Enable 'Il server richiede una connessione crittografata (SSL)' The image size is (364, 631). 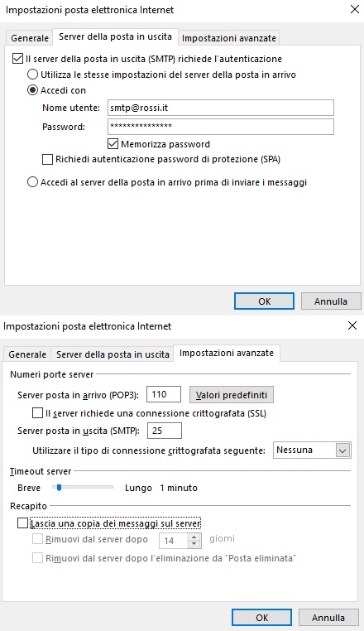tap(37, 413)
